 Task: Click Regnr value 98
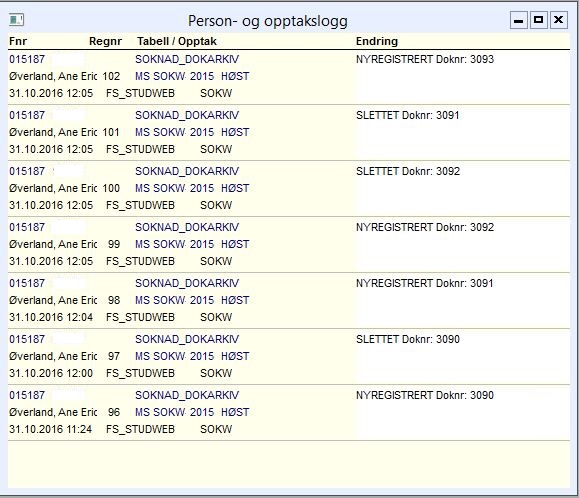click(114, 300)
